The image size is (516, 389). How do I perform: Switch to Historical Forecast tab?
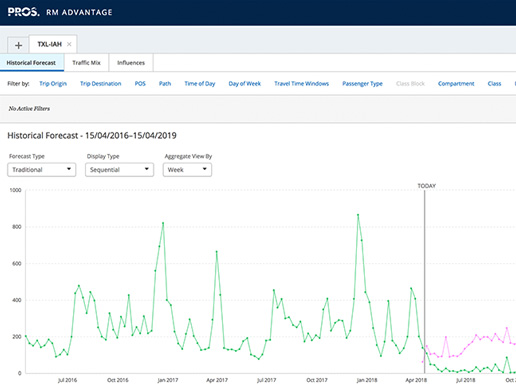[x=31, y=63]
